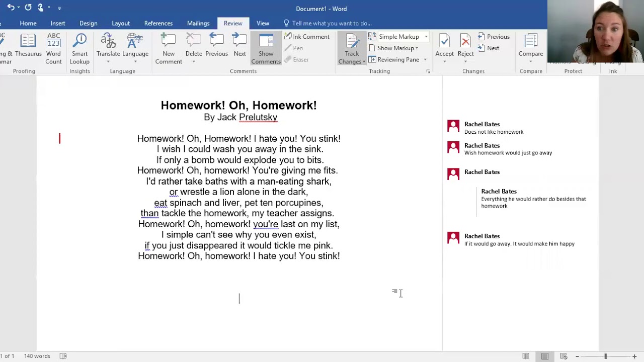Image resolution: width=644 pixels, height=362 pixels.
Task: Start an Ink Comment
Action: coord(307,37)
